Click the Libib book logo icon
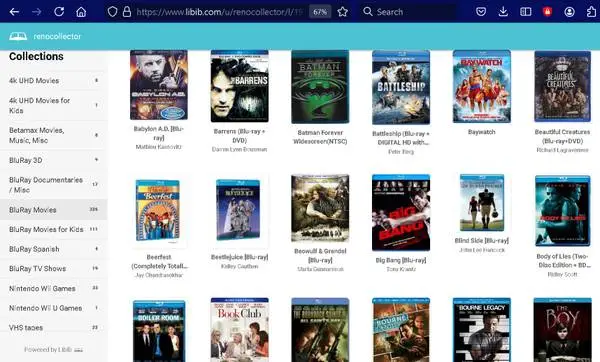Screen dimensions: 600x362 tap(18, 36)
